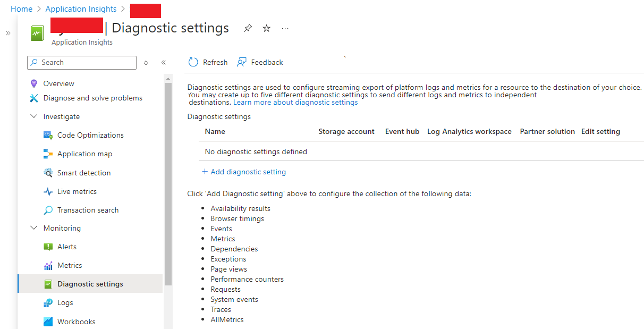Open Overview menu item
The height and width of the screenshot is (329, 644).
click(59, 83)
